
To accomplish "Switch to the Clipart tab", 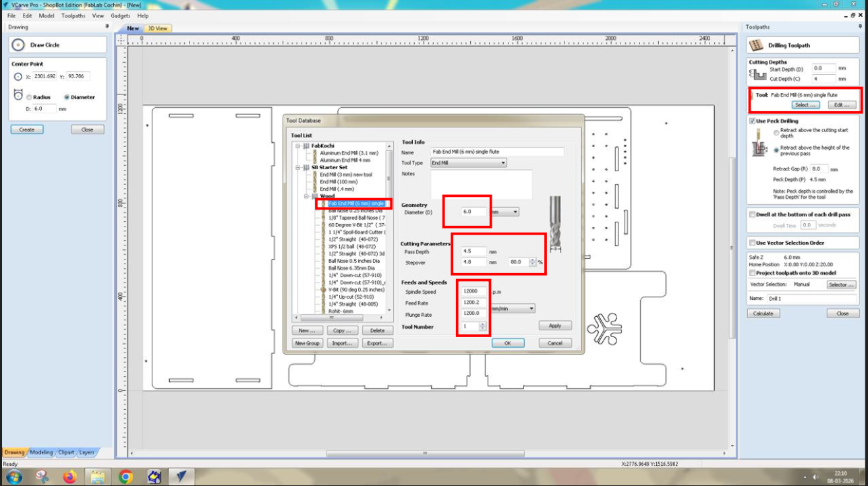I will 66,452.
